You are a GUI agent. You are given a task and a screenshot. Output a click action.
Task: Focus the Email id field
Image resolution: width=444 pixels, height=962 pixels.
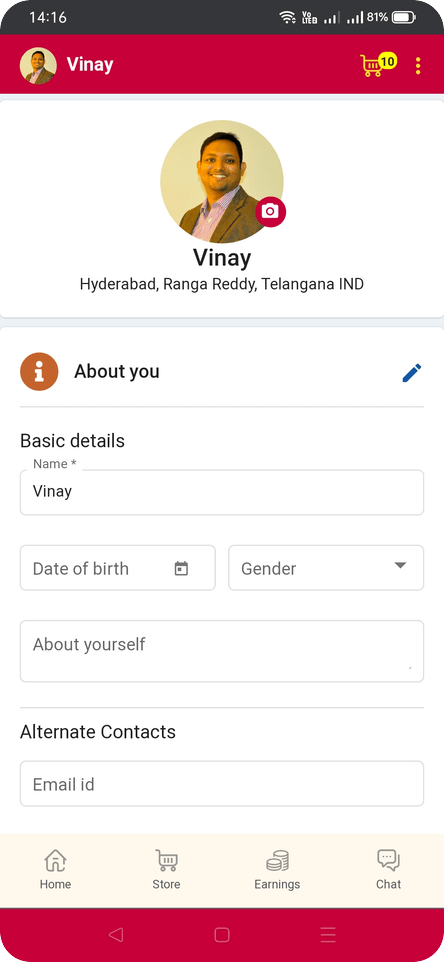click(222, 783)
